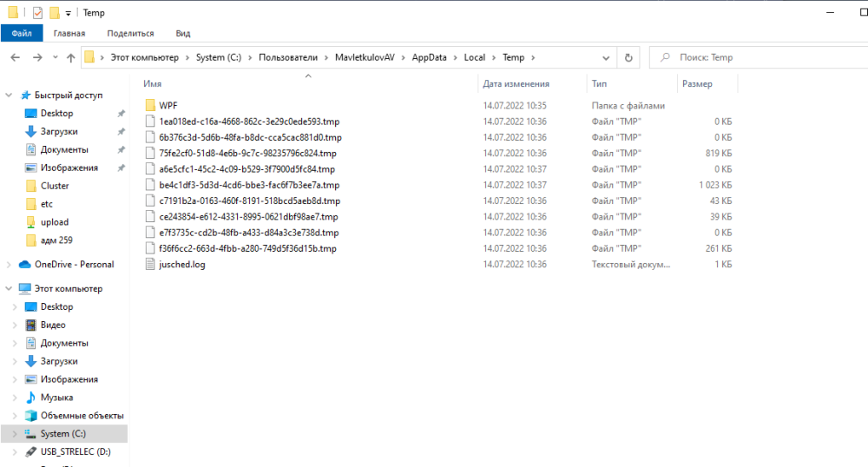The width and height of the screenshot is (868, 467).
Task: Click Изображения icon under Этот компьютер
Action: click(31, 379)
